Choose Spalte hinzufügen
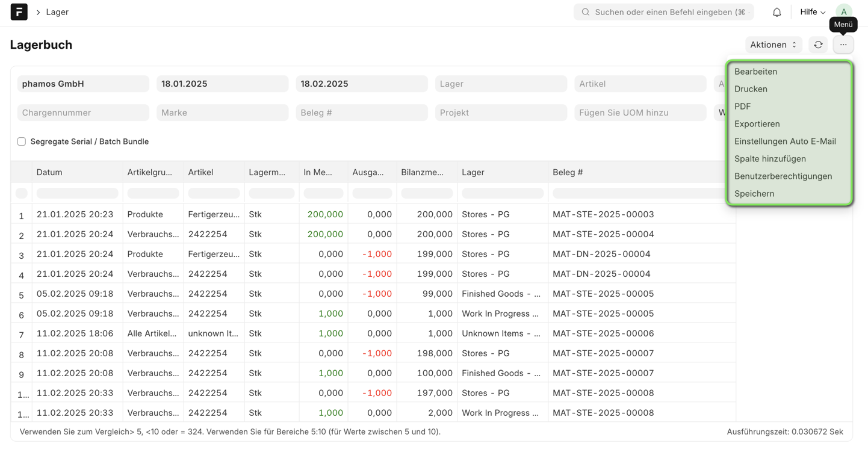 [x=789, y=159]
